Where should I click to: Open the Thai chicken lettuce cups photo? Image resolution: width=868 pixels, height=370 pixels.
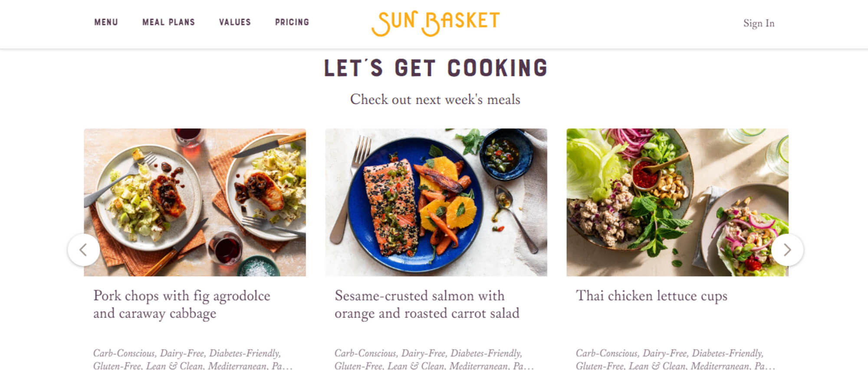[677, 202]
